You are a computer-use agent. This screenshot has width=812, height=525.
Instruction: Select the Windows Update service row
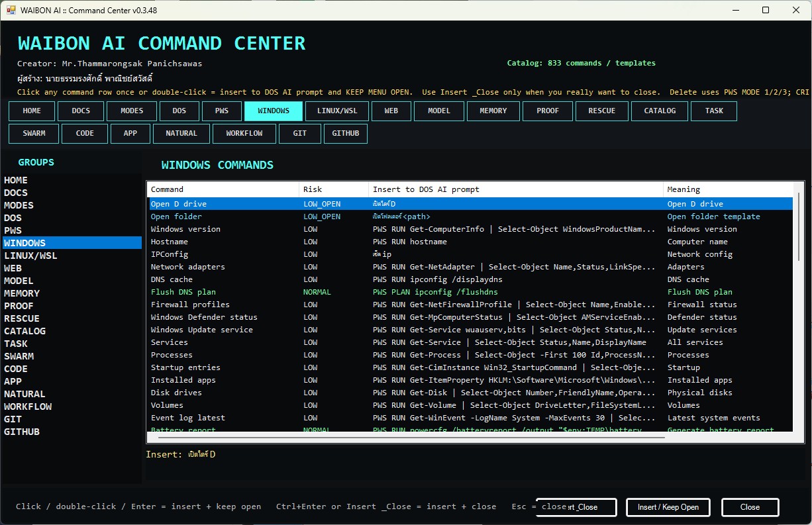(x=470, y=330)
